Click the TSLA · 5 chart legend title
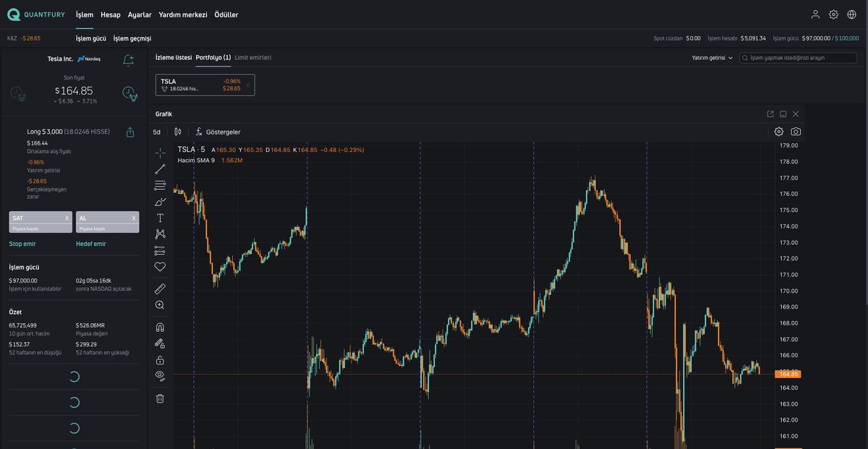 pos(191,150)
